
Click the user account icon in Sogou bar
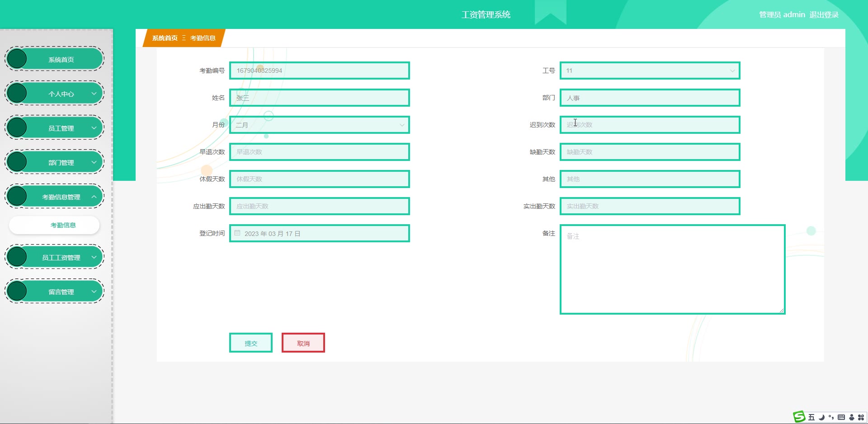coord(852,417)
